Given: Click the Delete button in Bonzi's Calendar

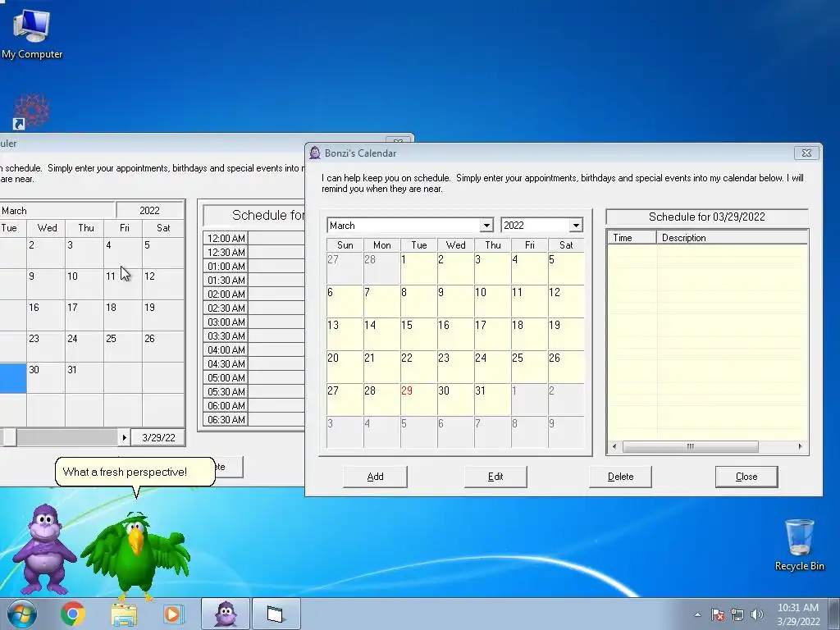Looking at the screenshot, I should click(x=620, y=477).
